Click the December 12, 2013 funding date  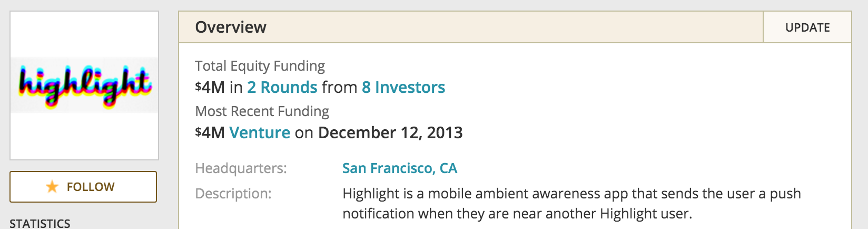[390, 132]
